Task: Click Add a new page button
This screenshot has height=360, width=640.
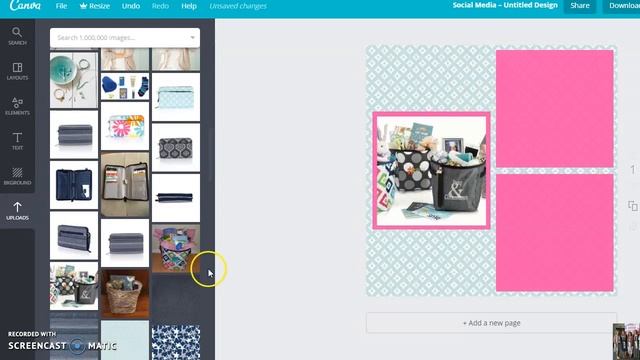Action: point(491,323)
